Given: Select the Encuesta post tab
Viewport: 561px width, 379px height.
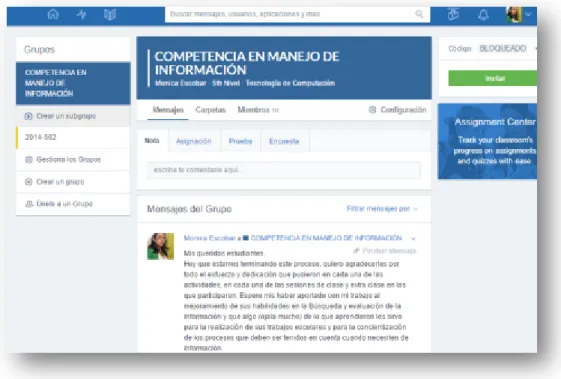Looking at the screenshot, I should [284, 141].
